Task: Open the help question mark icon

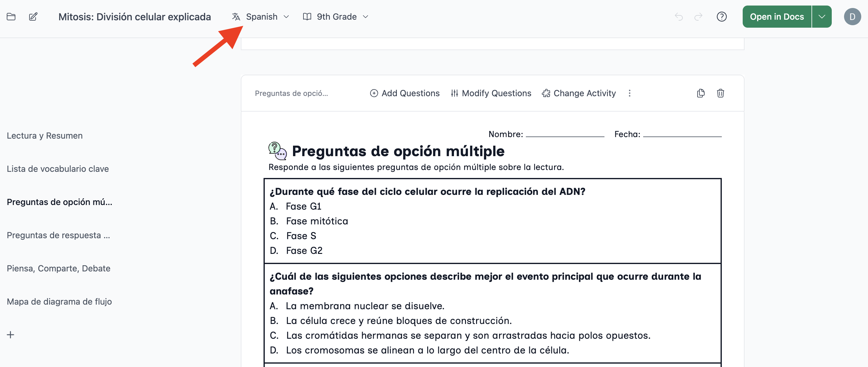Action: coord(721,17)
